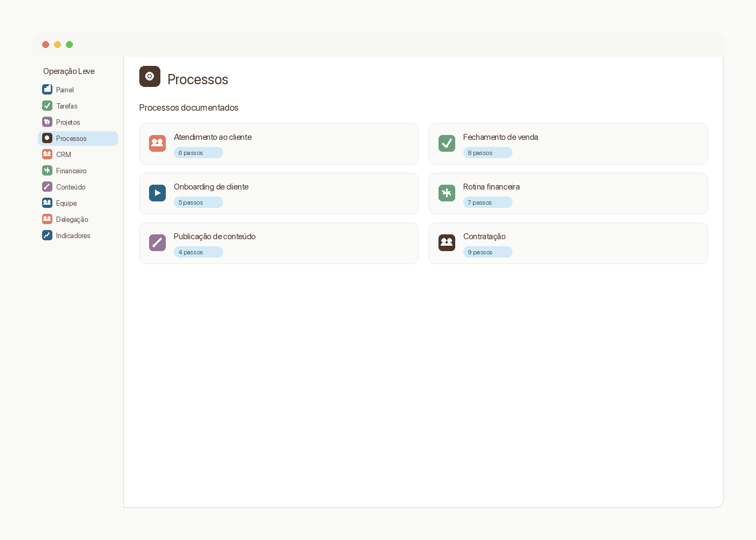Viewport: 756px width, 540px height.
Task: Open the Painel section
Action: coord(78,90)
